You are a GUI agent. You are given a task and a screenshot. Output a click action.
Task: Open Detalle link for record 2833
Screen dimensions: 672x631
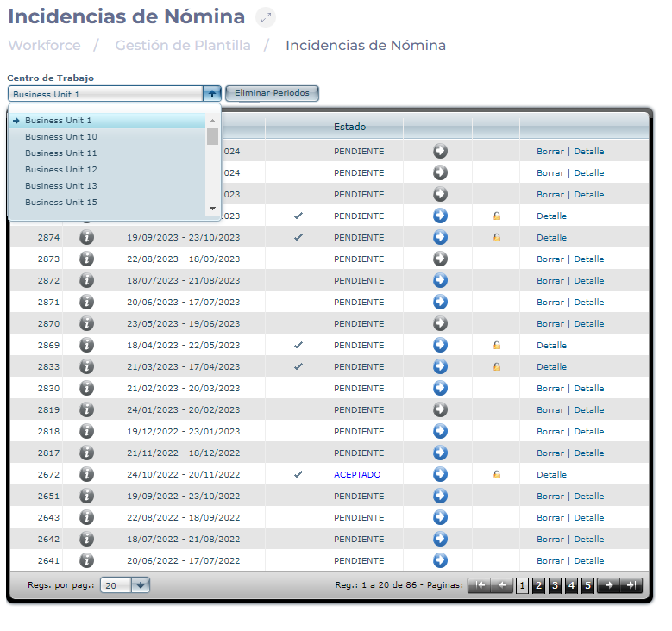(551, 366)
